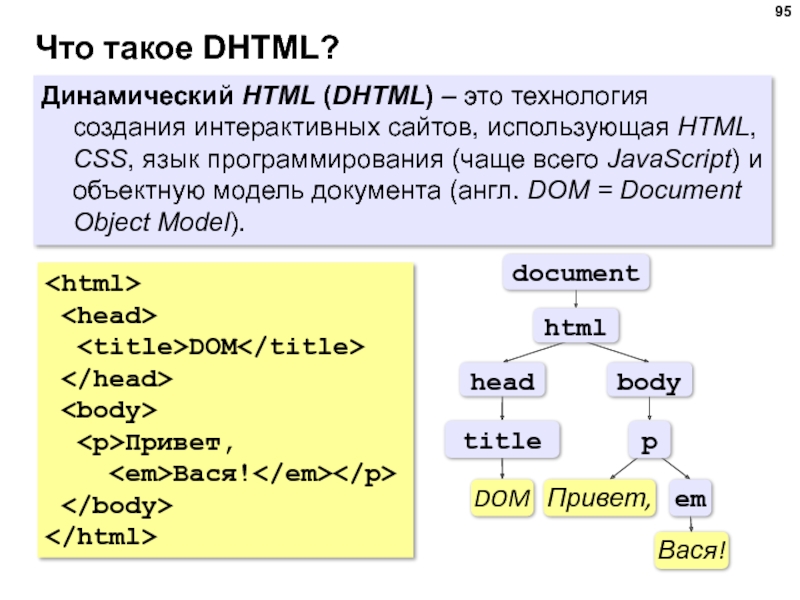
Task: Click the italic word "JavaScript" in the definition
Action: [670, 159]
